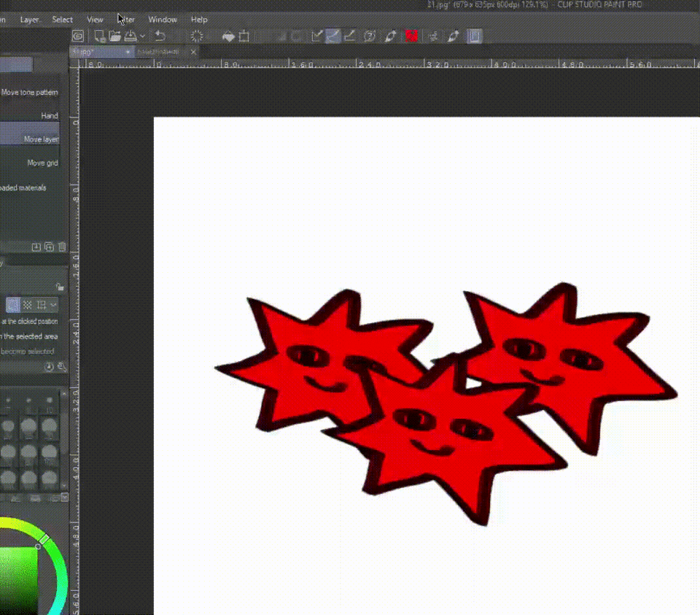Screen dimensions: 700x615
Task: Delete sub tool with the trash icon
Action: 62,247
